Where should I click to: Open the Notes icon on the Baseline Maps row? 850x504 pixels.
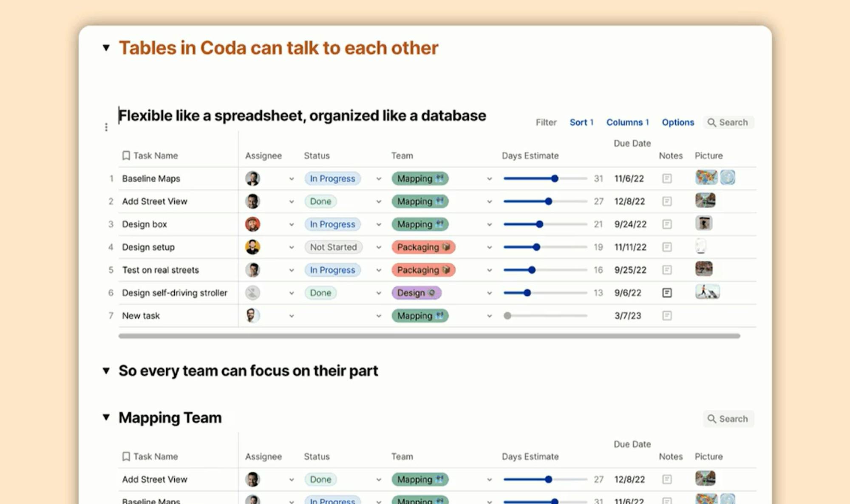pos(666,178)
